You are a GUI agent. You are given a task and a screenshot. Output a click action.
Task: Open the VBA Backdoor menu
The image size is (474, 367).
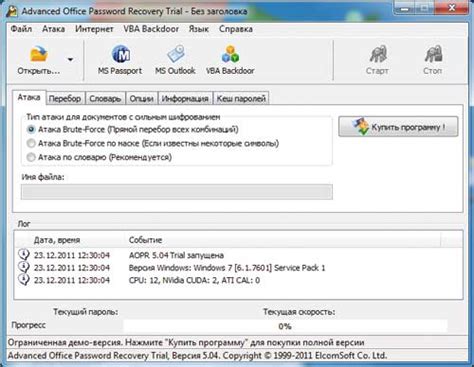151,29
